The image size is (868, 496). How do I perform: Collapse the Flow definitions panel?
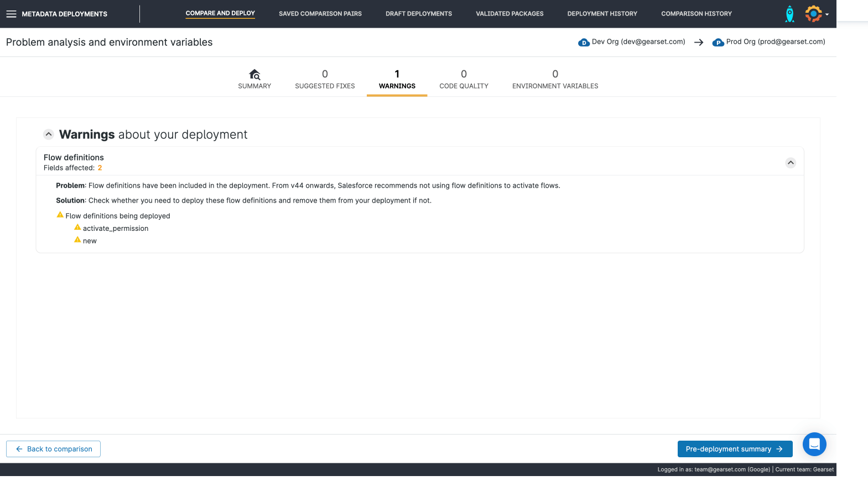790,162
